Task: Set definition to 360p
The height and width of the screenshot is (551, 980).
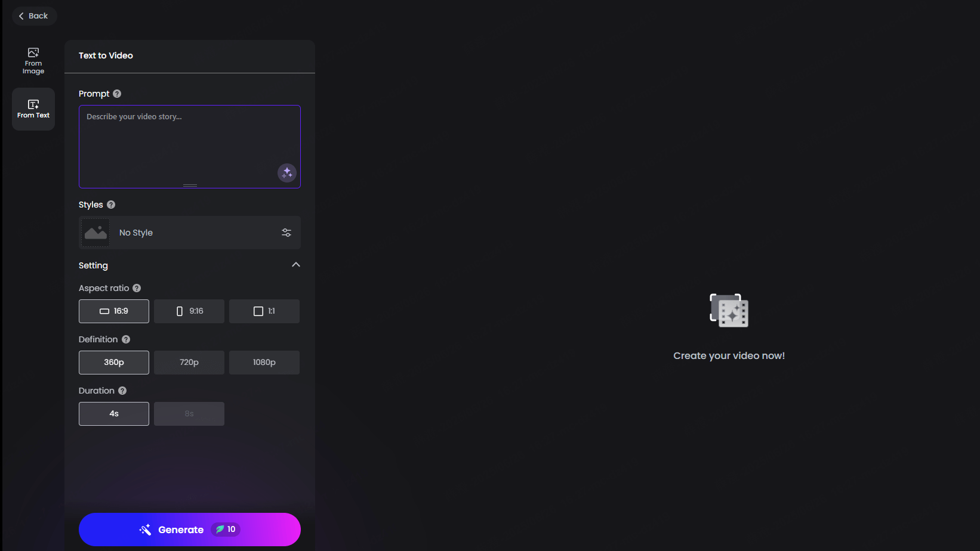Action: tap(114, 363)
